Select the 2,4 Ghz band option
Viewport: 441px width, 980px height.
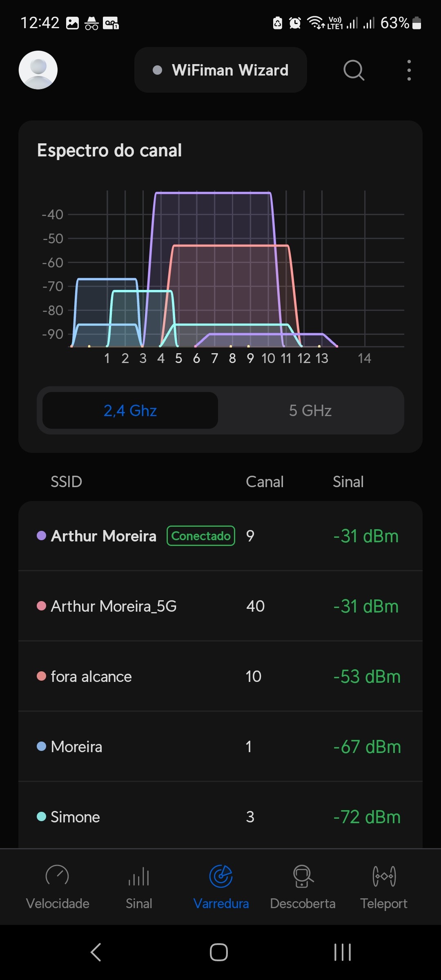click(130, 410)
